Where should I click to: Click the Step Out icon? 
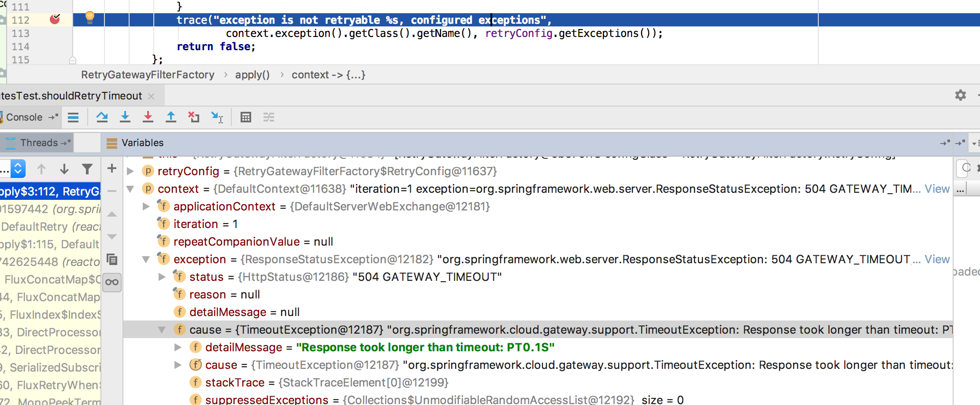(x=171, y=117)
